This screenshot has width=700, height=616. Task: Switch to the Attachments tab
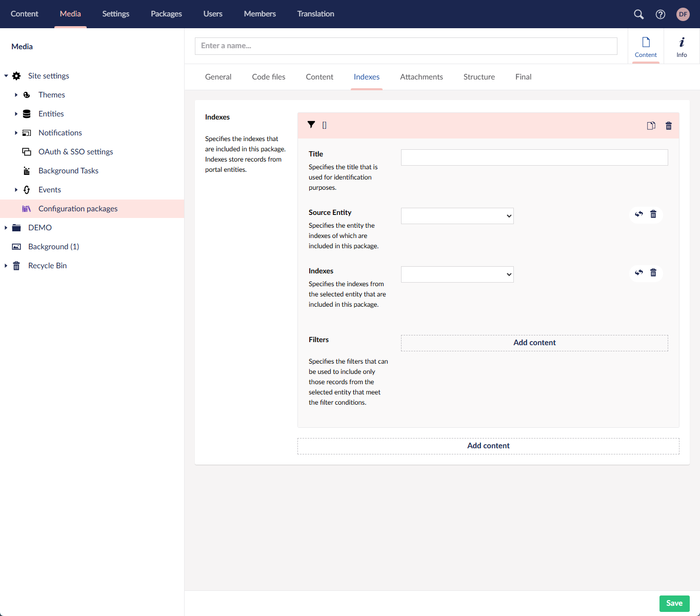[x=422, y=77]
